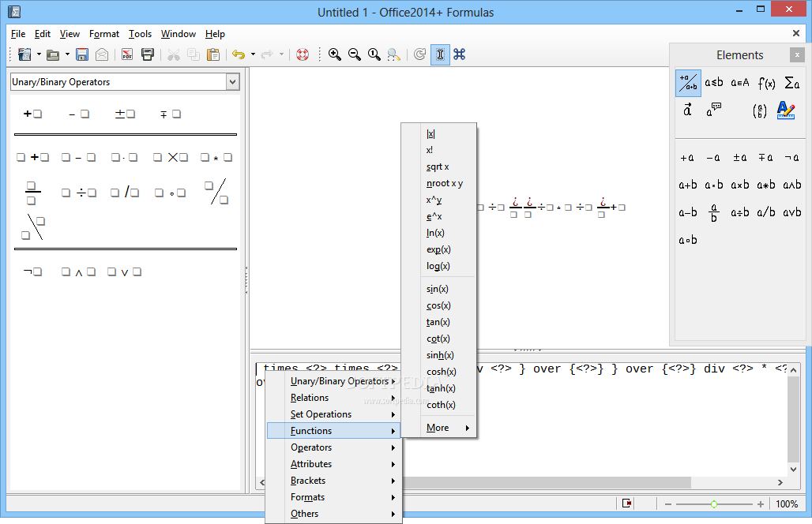Insert ln(x) from the Functions submenu
812x524 pixels.
(x=439, y=233)
